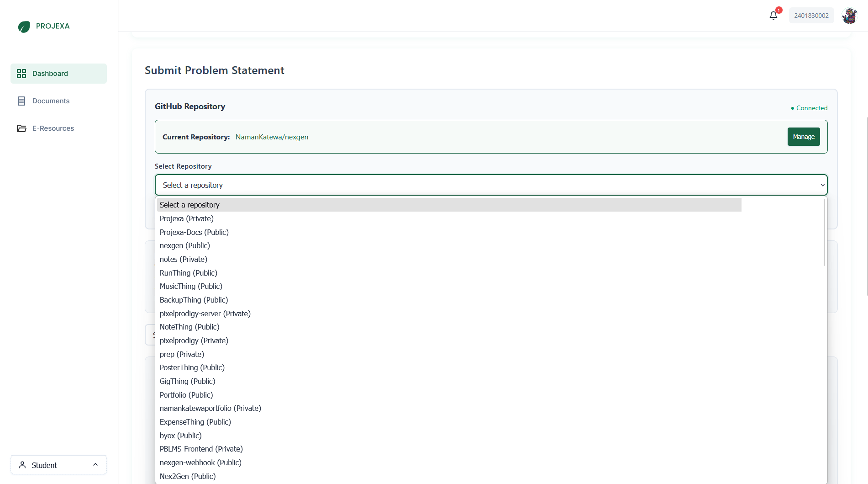This screenshot has height=484, width=868.
Task: Click the red notification count badge
Action: pos(779,10)
